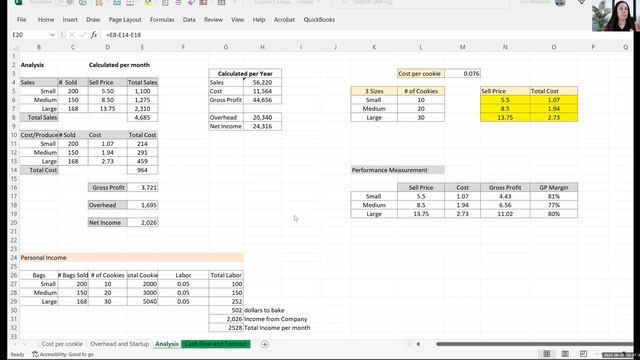Switch to the Overhead and Startup sheet
Image resolution: width=640 pixels, height=360 pixels.
120,344
